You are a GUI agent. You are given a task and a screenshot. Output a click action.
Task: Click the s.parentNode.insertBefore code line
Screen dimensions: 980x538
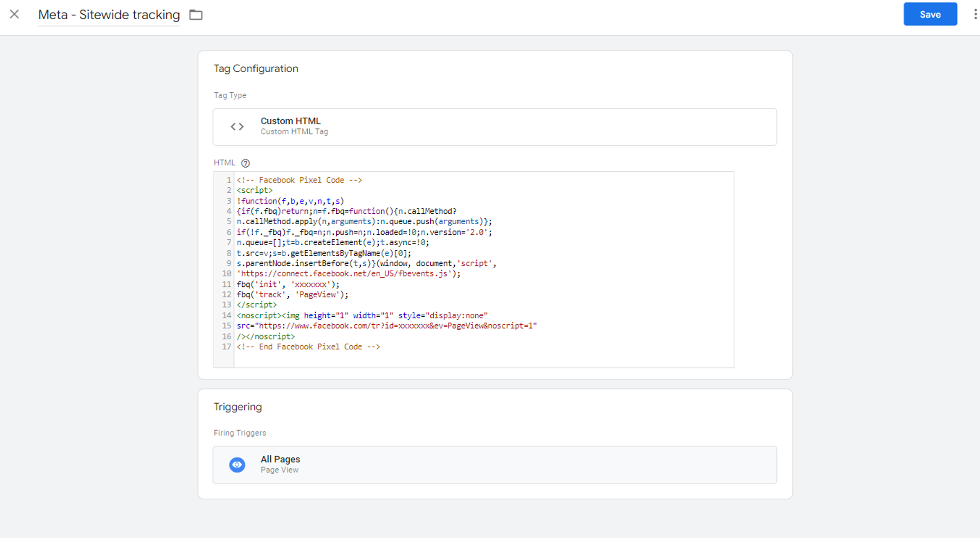pos(367,263)
